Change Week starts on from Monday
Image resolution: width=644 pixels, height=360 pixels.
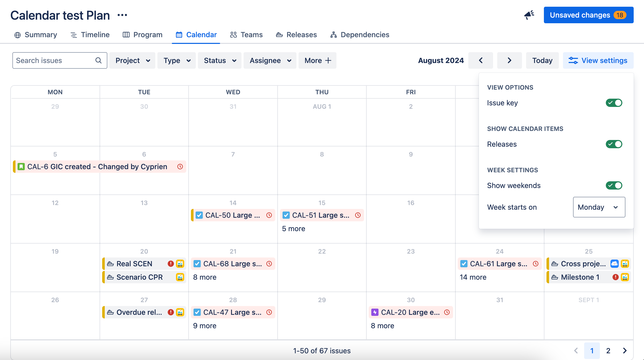pos(599,207)
